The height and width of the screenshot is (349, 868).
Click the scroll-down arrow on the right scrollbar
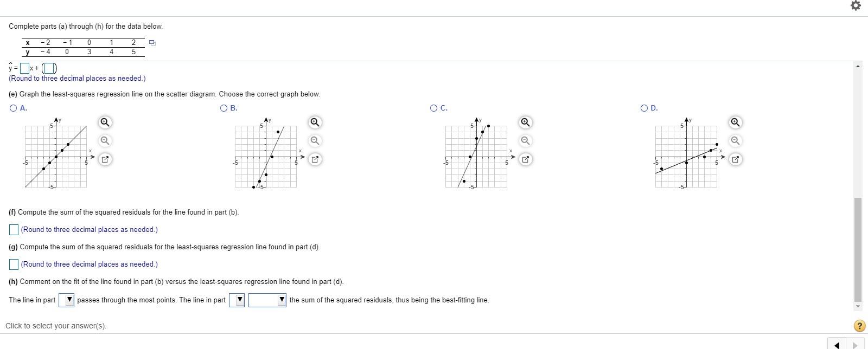[858, 306]
